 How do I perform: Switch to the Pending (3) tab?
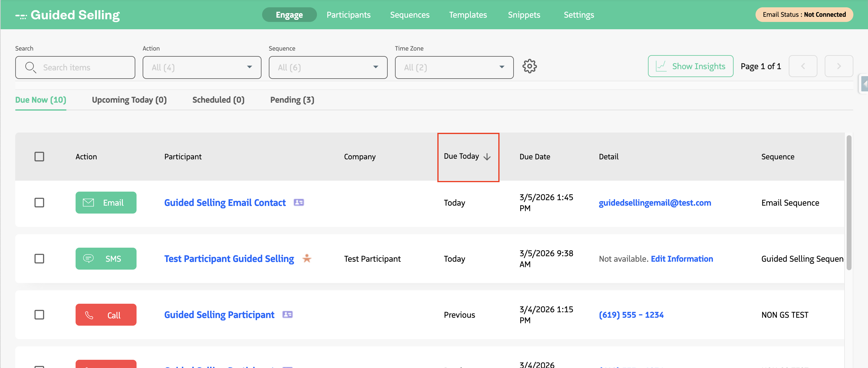coord(292,100)
